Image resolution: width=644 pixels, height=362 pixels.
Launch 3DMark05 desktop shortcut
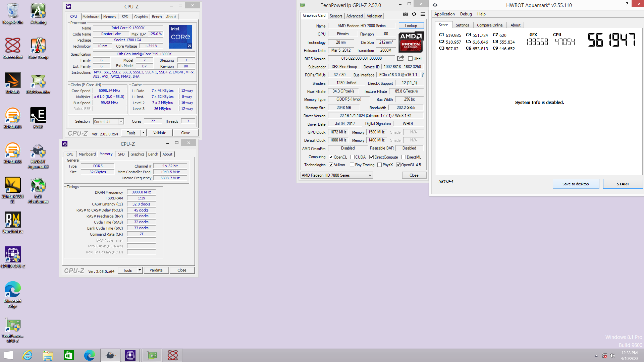[x=13, y=118]
